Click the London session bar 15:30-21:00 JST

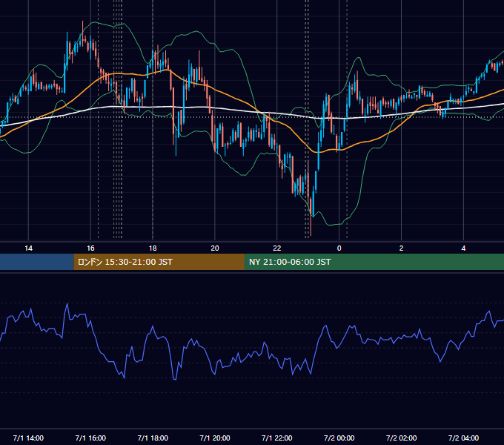pos(159,262)
